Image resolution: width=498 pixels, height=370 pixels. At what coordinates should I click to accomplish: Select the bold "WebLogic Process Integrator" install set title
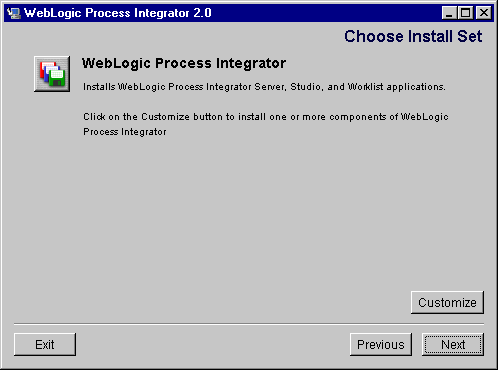click(x=184, y=63)
